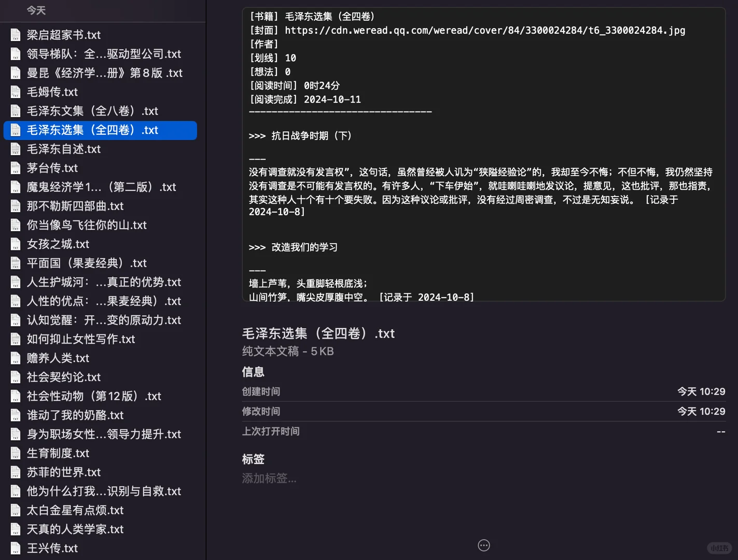Click the document icon for 苏菲的世界.txt
Viewport: 738px width, 560px height.
point(15,472)
